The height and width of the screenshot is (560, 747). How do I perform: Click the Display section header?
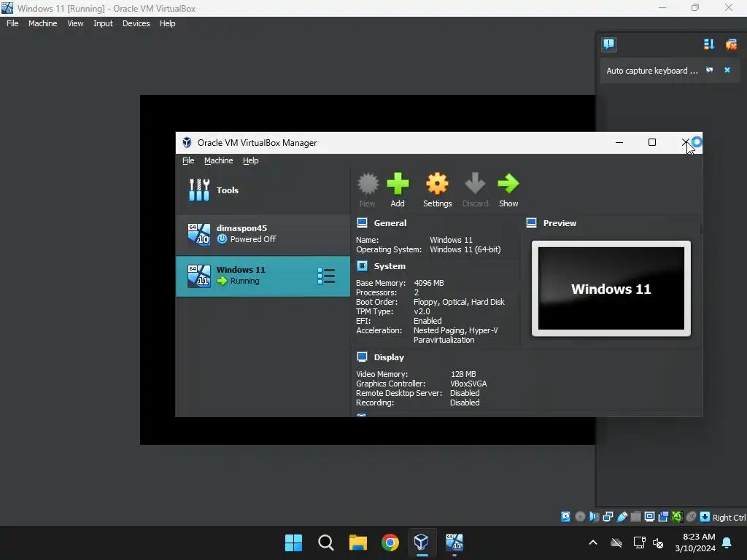(389, 357)
